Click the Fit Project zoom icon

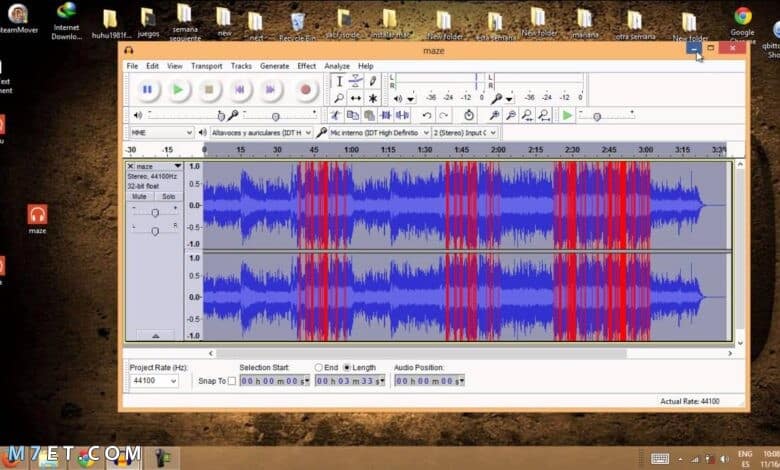pos(544,115)
